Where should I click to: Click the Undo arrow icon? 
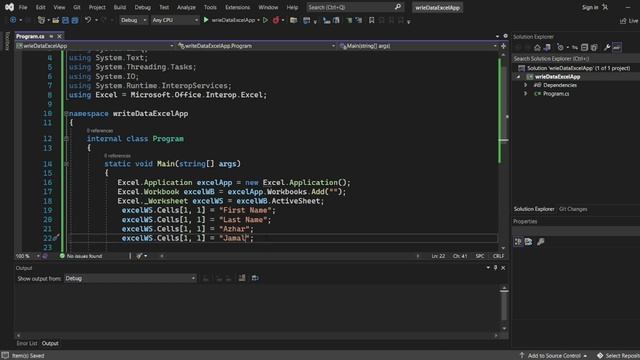click(x=88, y=20)
